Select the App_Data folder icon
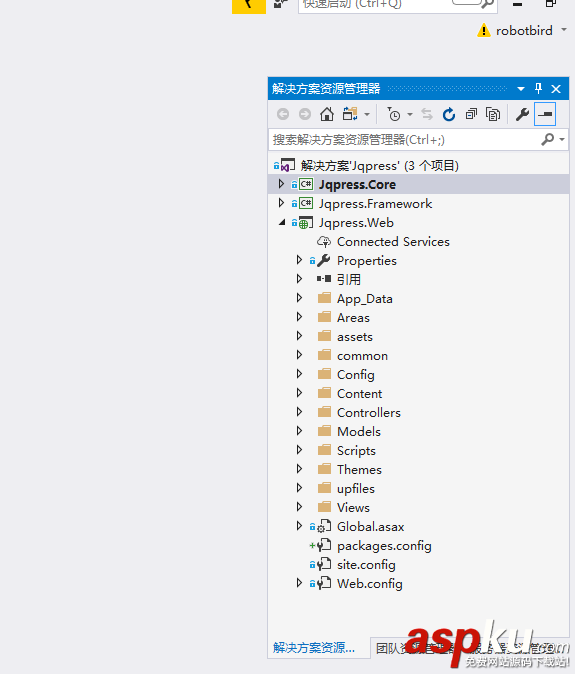 pyautogui.click(x=324, y=298)
